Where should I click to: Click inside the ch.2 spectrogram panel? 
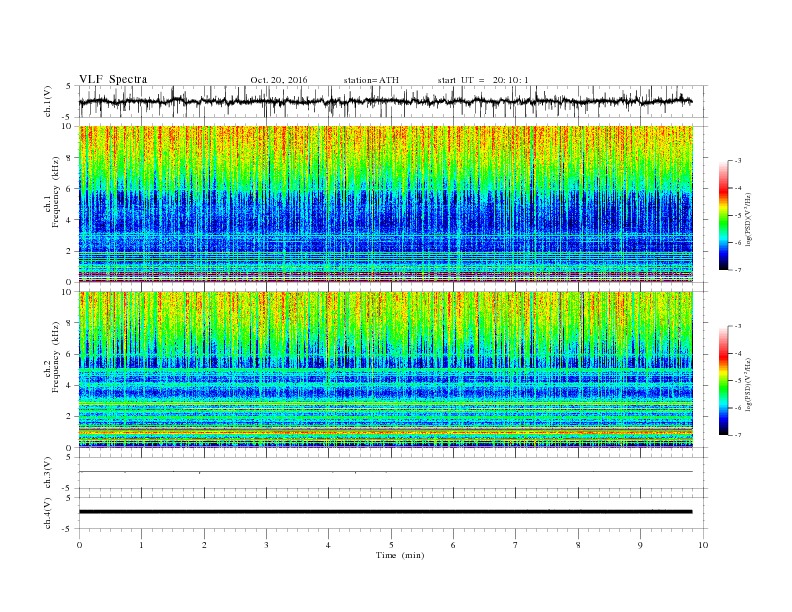tap(386, 369)
